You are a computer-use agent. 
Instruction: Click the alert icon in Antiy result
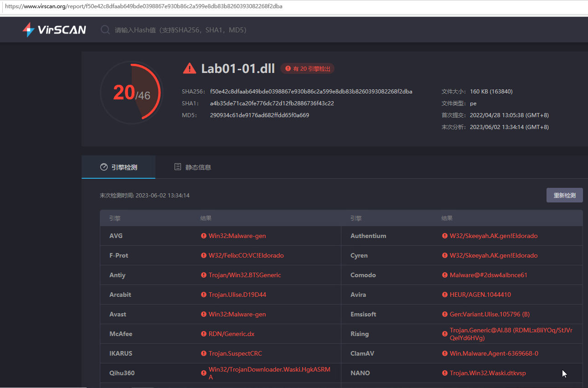pyautogui.click(x=204, y=275)
